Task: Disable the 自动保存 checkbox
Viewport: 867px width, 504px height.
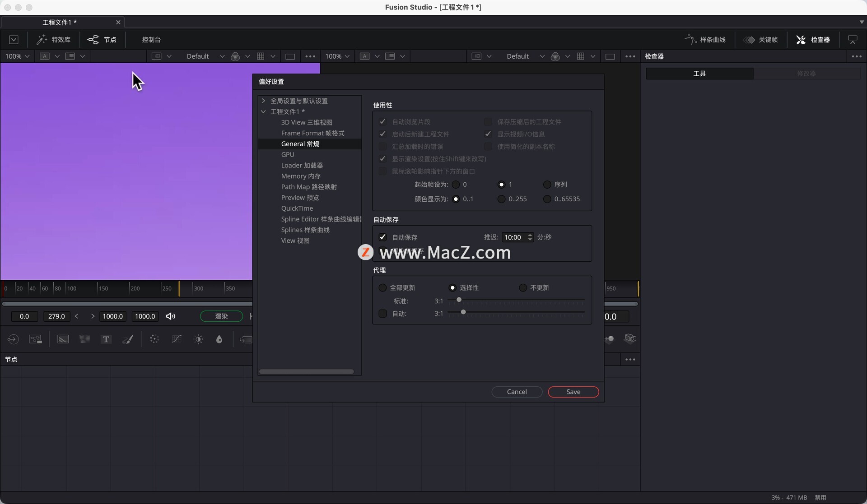Action: 382,237
